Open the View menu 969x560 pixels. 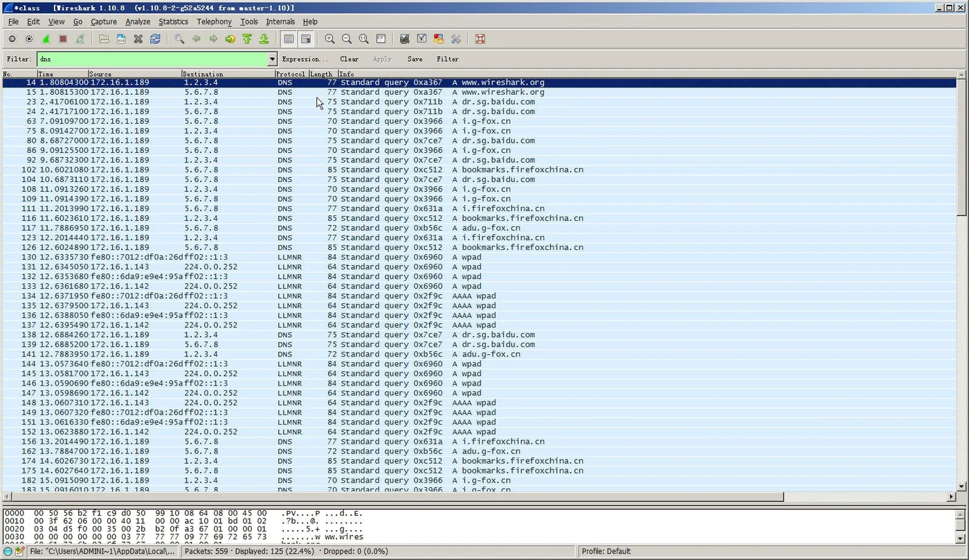tap(56, 21)
